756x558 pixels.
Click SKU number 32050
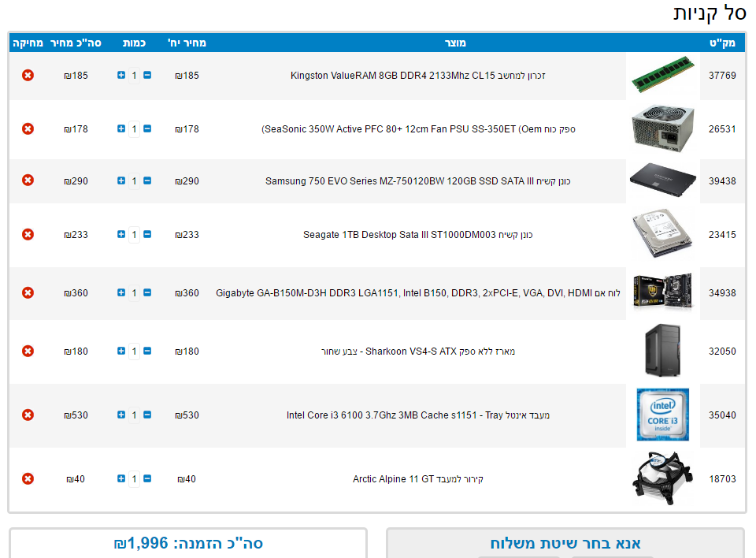pyautogui.click(x=722, y=352)
